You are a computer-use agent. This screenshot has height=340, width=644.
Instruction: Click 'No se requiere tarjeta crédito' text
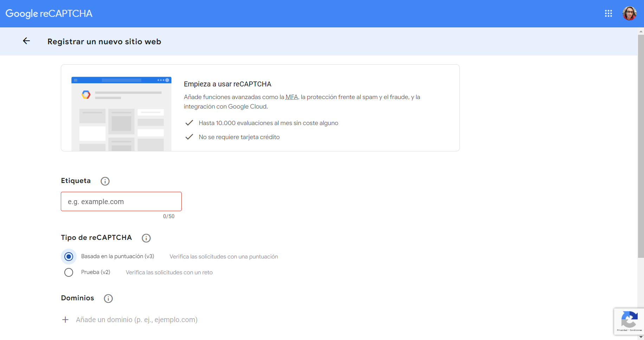click(x=239, y=137)
